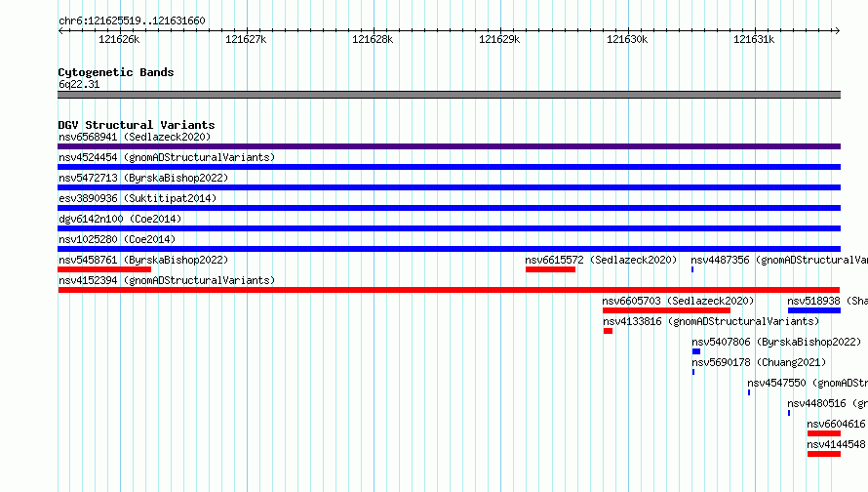Click the gray 6q22.31 cytogenetic band
Screen dimensions: 868x492
coord(449,95)
